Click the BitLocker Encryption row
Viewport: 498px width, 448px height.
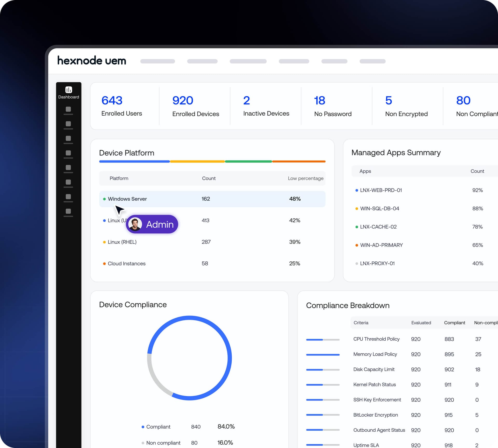[402, 415]
